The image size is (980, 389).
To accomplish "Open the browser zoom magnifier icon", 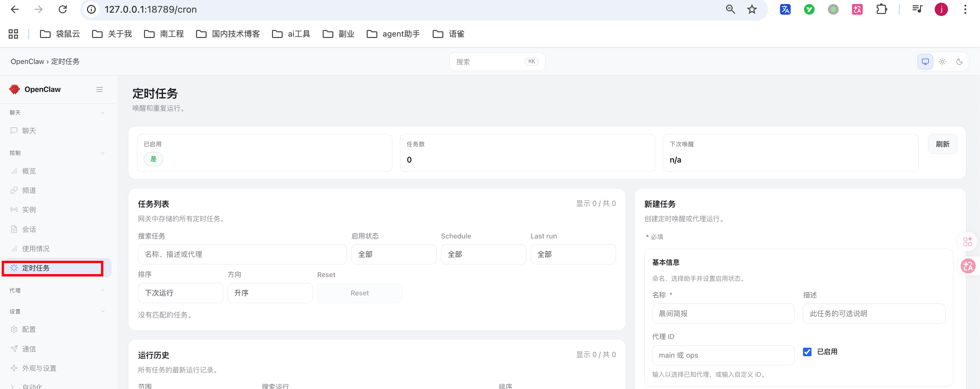I will click(x=730, y=9).
